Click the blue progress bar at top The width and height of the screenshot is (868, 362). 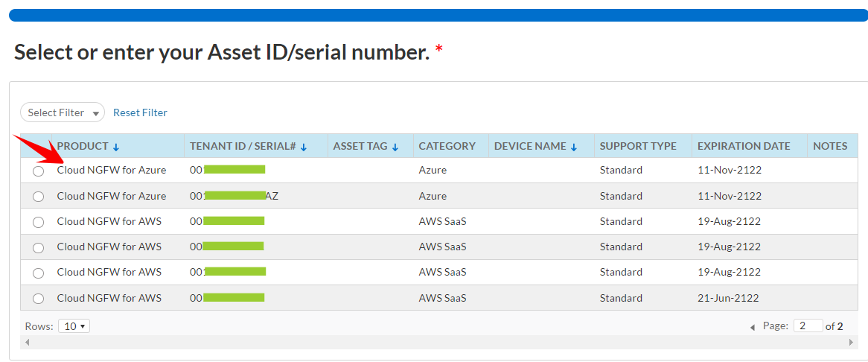click(x=438, y=15)
